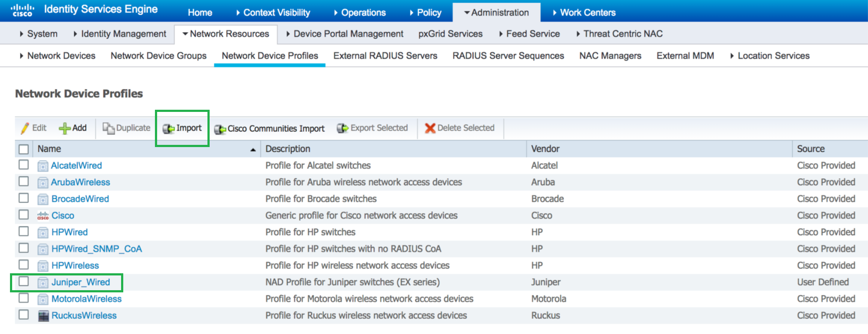Click the Export Selected icon

[342, 128]
